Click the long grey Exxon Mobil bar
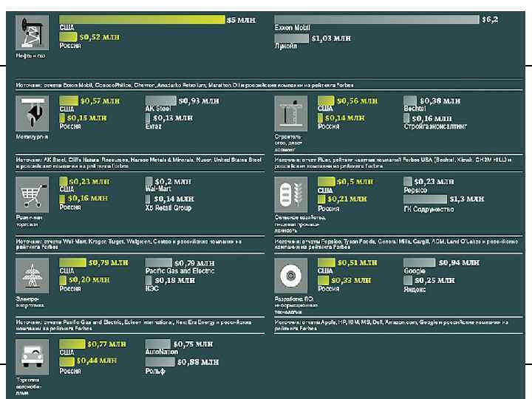This screenshot has height=399, width=532. [x=377, y=19]
